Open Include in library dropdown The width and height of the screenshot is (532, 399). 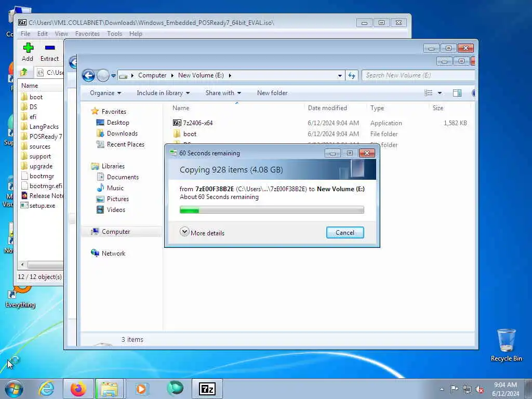click(x=163, y=93)
